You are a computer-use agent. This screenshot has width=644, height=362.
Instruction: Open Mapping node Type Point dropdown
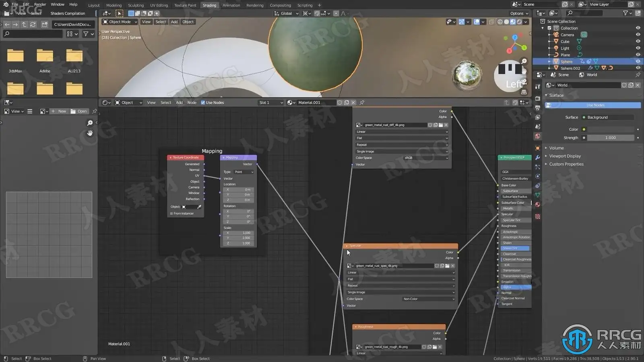tap(244, 172)
